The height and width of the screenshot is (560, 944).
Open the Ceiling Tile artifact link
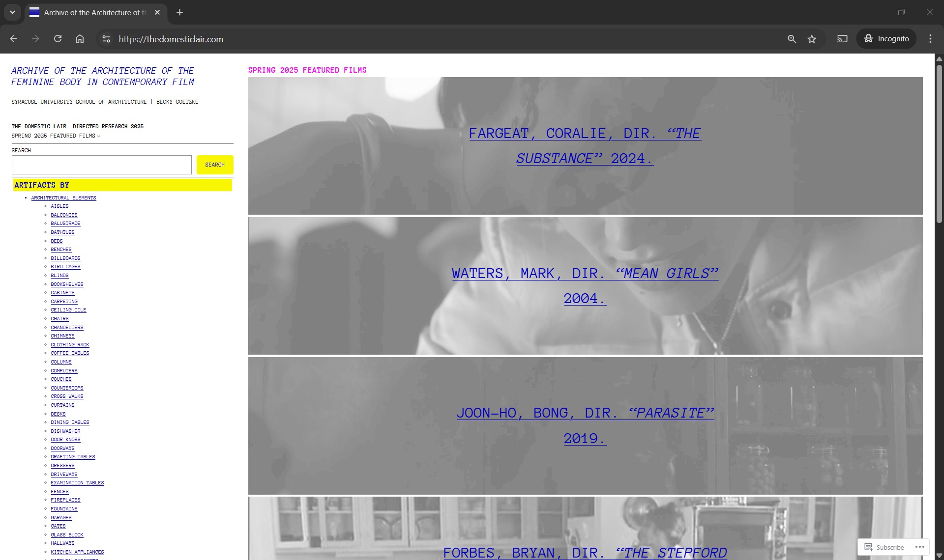click(x=68, y=310)
